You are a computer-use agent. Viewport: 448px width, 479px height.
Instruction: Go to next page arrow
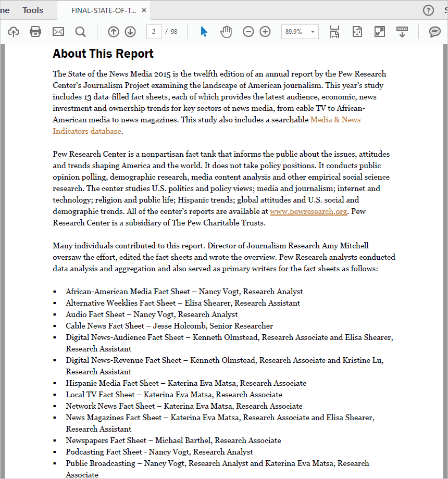pos(130,31)
